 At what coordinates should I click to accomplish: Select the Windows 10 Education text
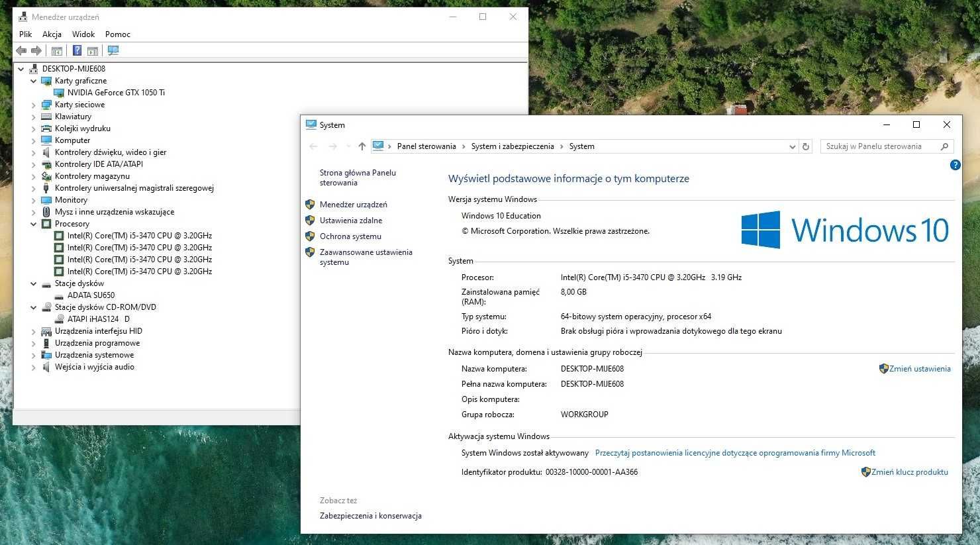click(501, 216)
